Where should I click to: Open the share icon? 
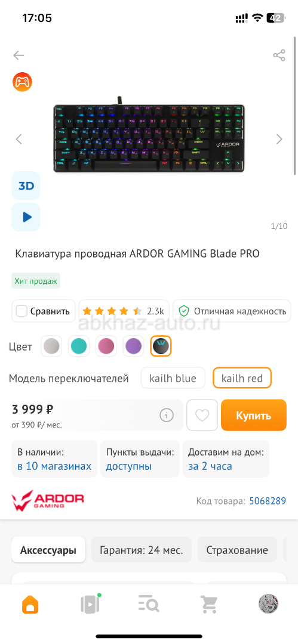(x=279, y=55)
